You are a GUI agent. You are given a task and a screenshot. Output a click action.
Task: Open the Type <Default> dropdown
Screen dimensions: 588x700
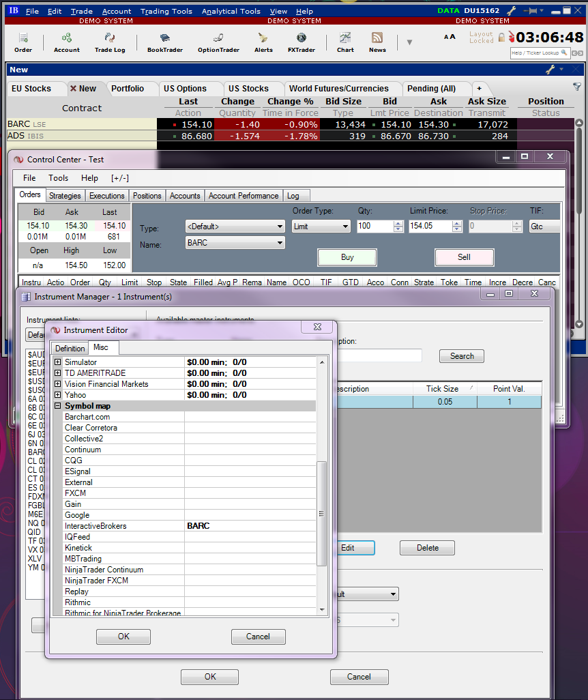235,227
